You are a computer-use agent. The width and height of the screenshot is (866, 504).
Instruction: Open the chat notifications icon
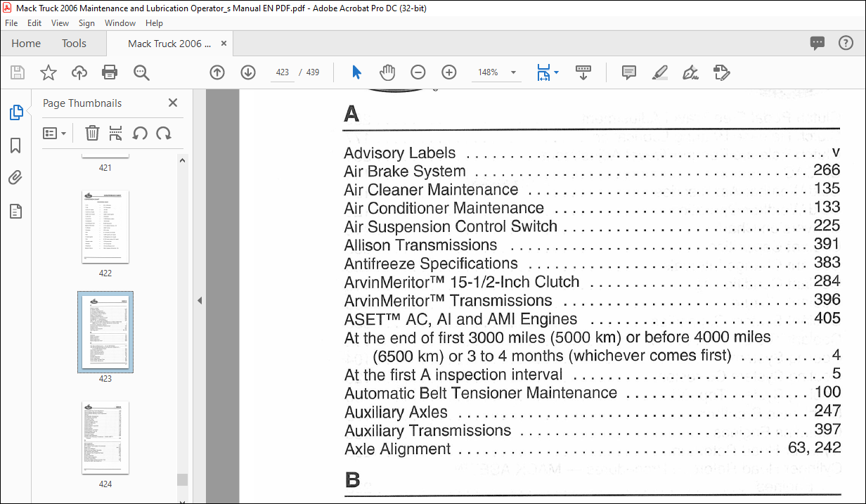pyautogui.click(x=817, y=43)
